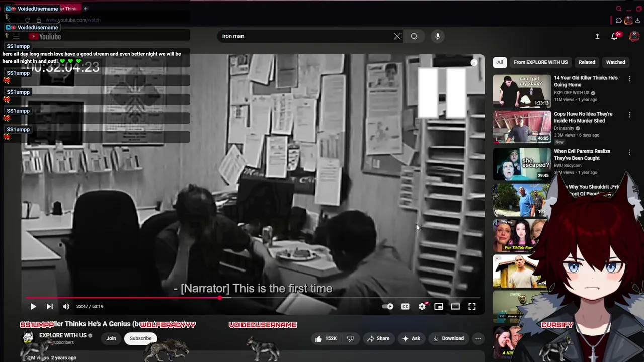Toggle the autoplay switch in player
Image resolution: width=644 pixels, height=362 pixels.
click(388, 306)
